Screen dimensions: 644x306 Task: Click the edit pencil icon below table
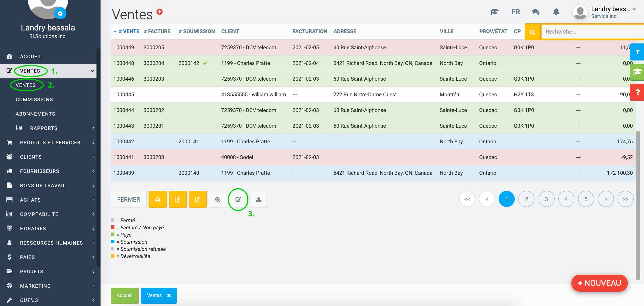pyautogui.click(x=238, y=199)
